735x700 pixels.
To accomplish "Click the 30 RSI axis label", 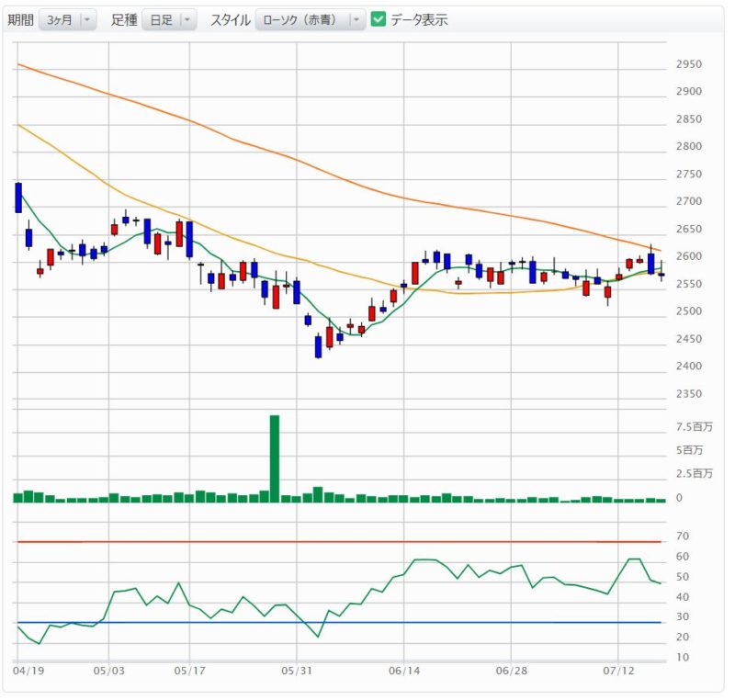I will (x=683, y=617).
